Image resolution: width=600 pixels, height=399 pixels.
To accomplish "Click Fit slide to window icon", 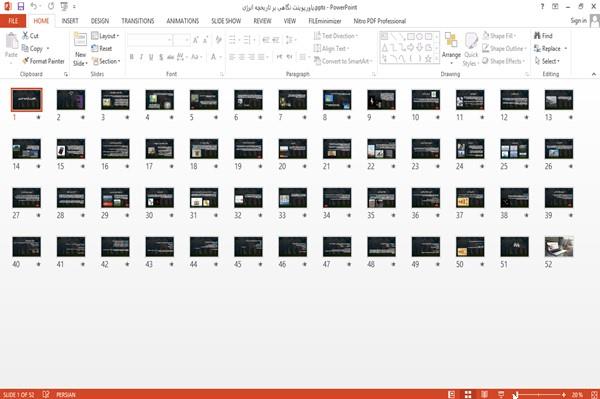I will click(594, 394).
